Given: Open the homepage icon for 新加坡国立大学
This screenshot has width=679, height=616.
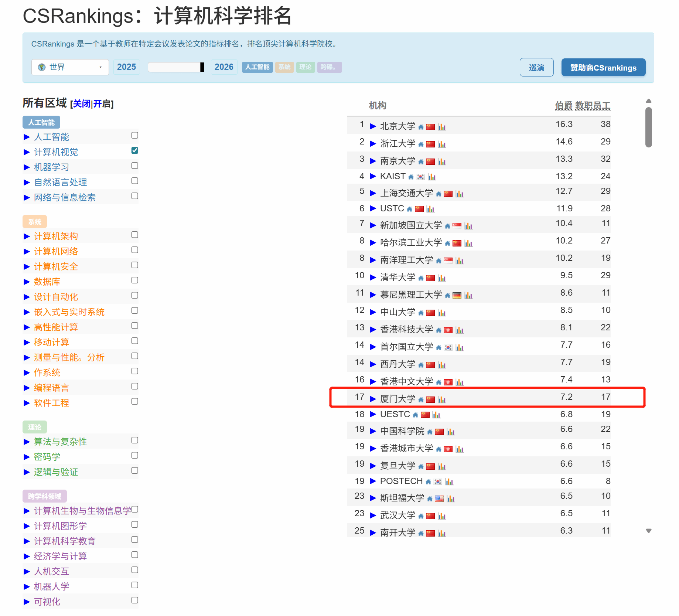Looking at the screenshot, I should (447, 226).
